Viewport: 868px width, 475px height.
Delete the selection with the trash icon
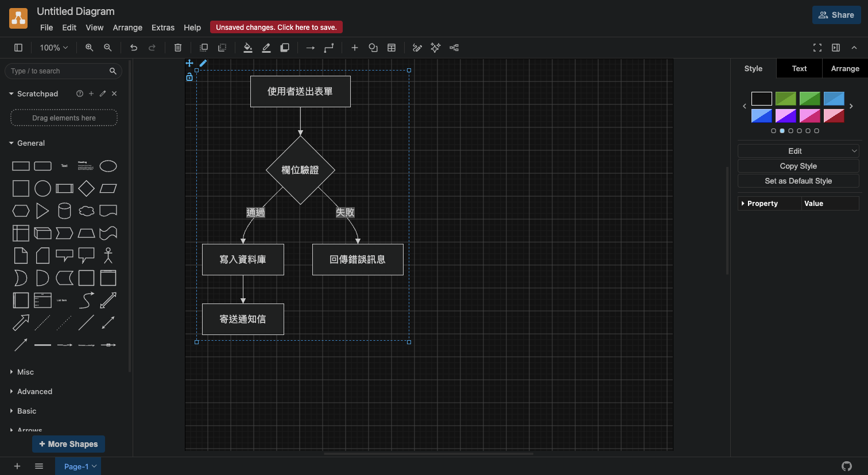pos(178,48)
